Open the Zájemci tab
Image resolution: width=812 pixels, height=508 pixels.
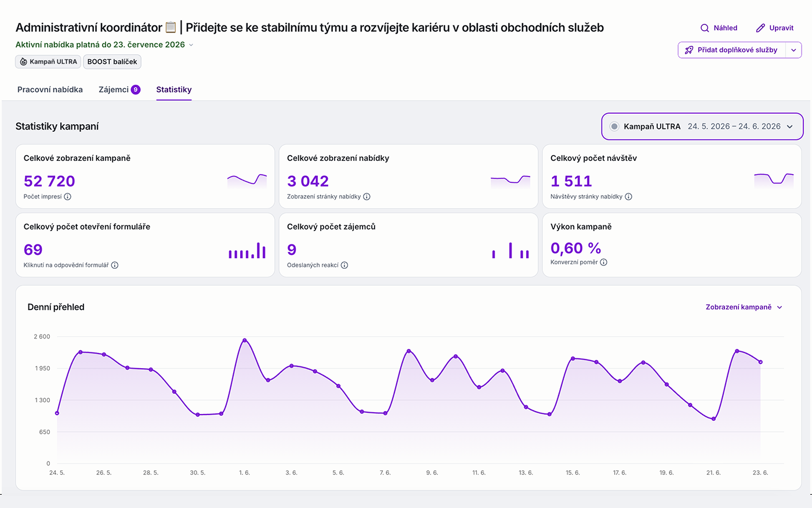pos(119,89)
